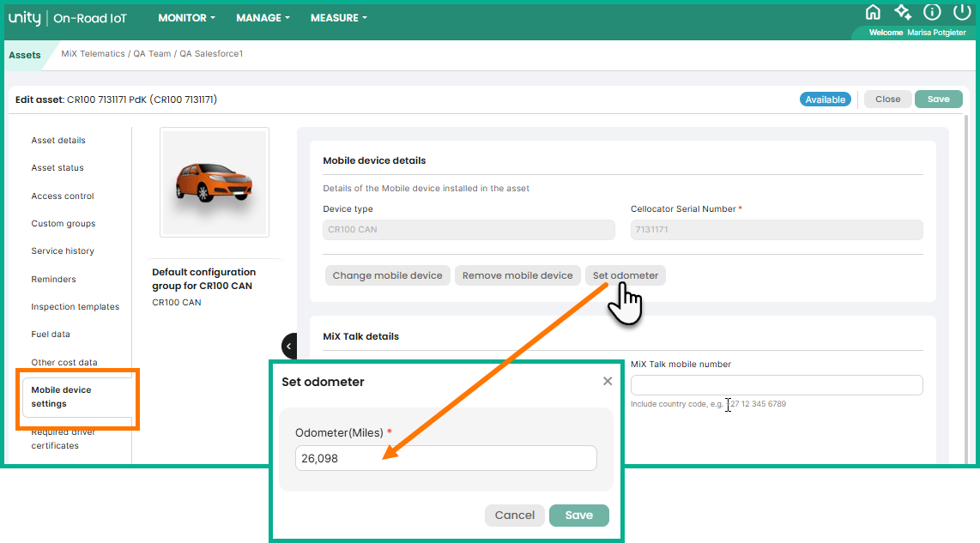
Task: Open the AI sparkle assistant icon
Action: point(902,12)
